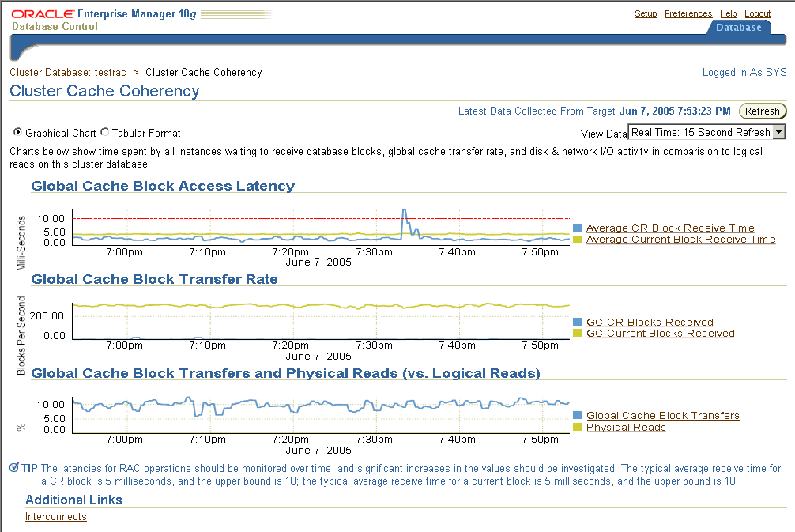
Task: Click the Database Control banner text
Action: click(55, 26)
